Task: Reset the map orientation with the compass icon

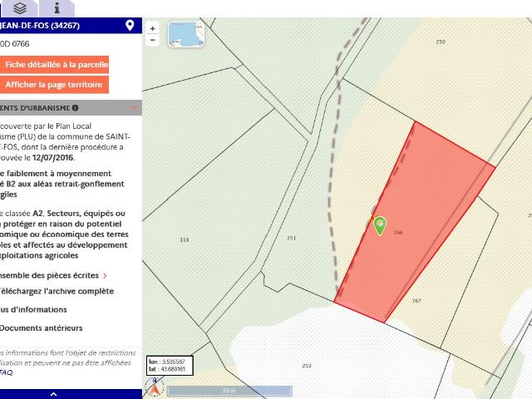Action: coord(155,388)
